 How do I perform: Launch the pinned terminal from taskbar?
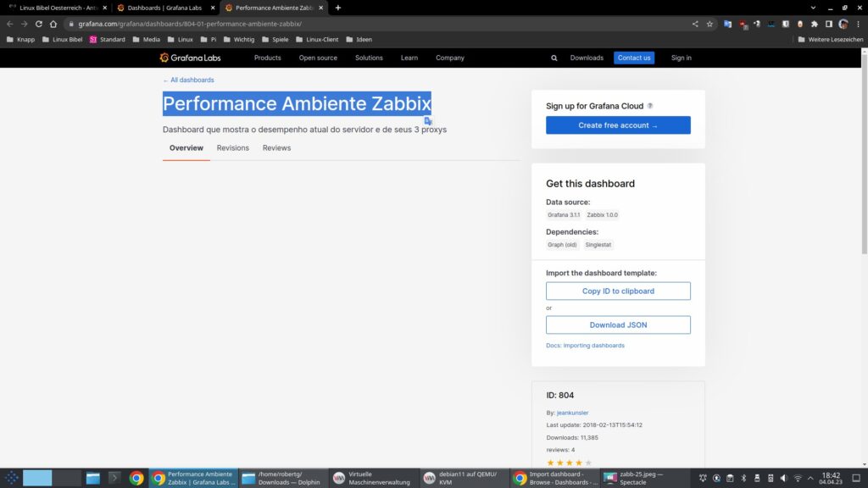point(114,478)
